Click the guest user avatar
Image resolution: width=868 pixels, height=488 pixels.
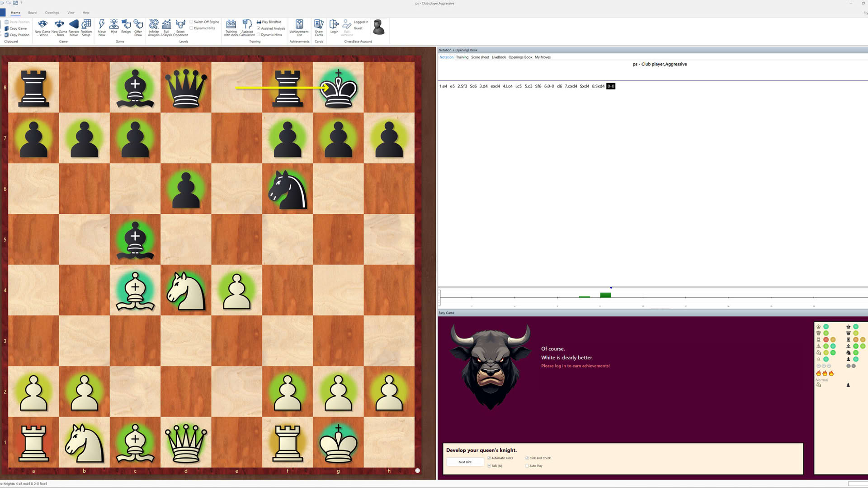pyautogui.click(x=378, y=27)
